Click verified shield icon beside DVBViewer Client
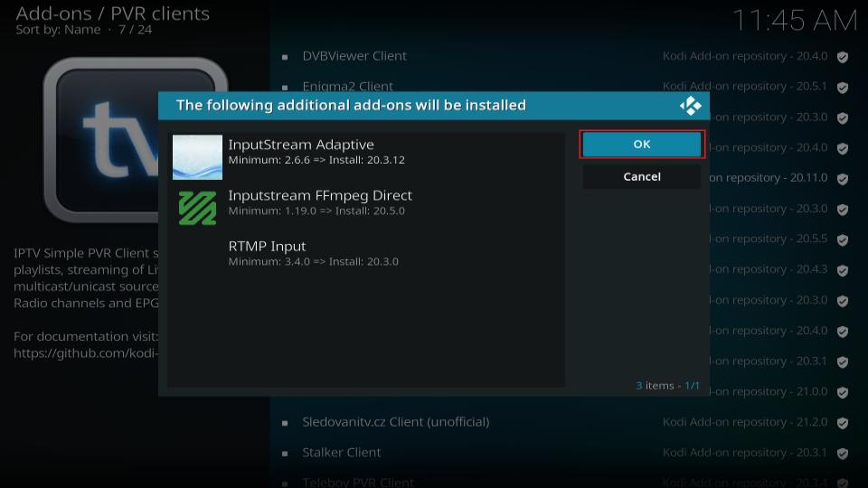Viewport: 868px width, 488px height. tap(843, 57)
